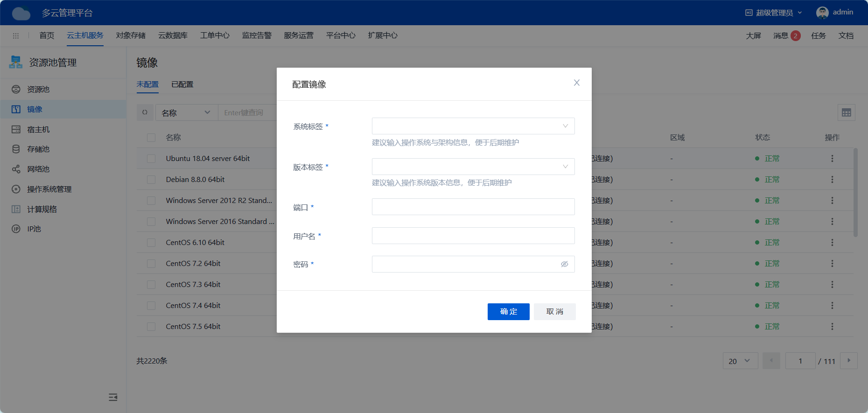Open the 宿主机 sidebar item

38,129
